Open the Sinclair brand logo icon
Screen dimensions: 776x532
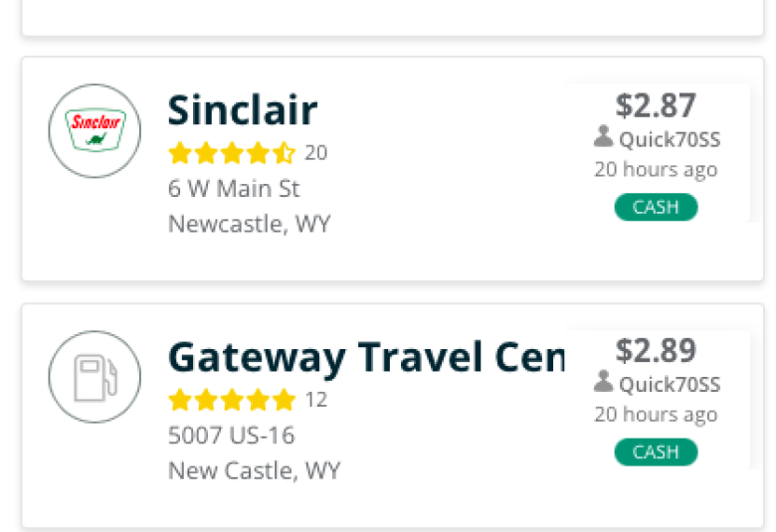pos(95,130)
